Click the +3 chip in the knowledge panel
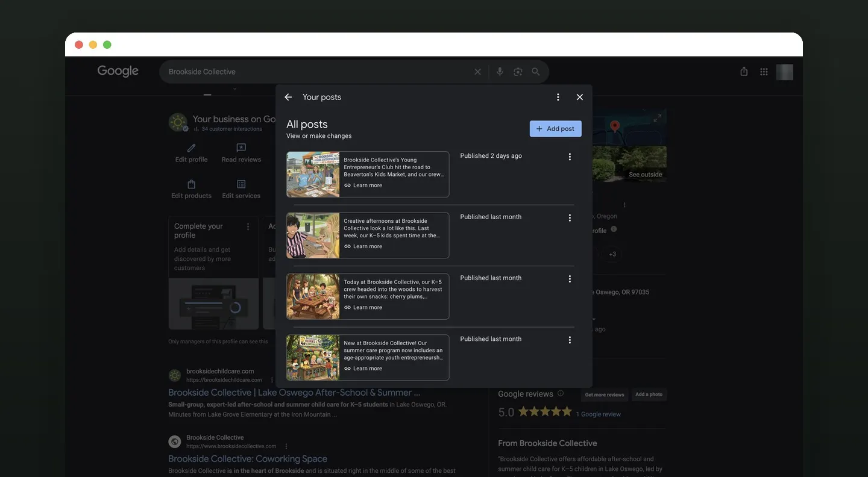The image size is (868, 477). tap(612, 254)
